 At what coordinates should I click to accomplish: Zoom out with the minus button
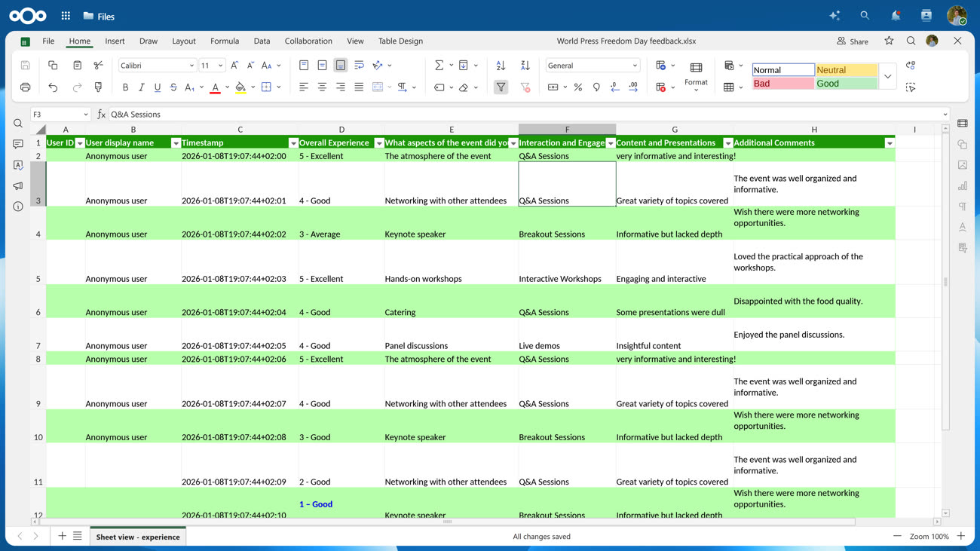pos(897,536)
